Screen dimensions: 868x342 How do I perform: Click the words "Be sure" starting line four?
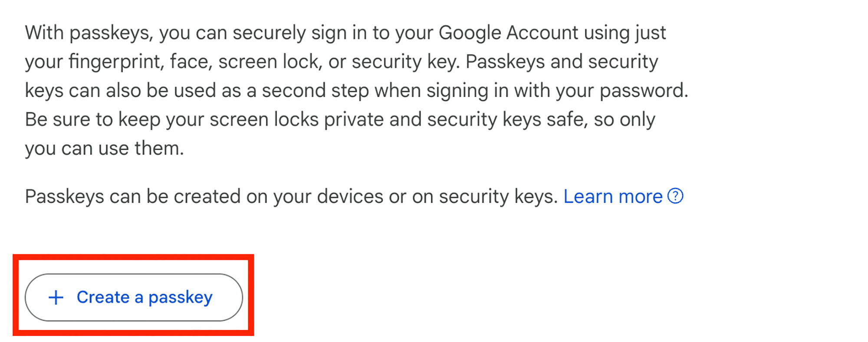(57, 119)
